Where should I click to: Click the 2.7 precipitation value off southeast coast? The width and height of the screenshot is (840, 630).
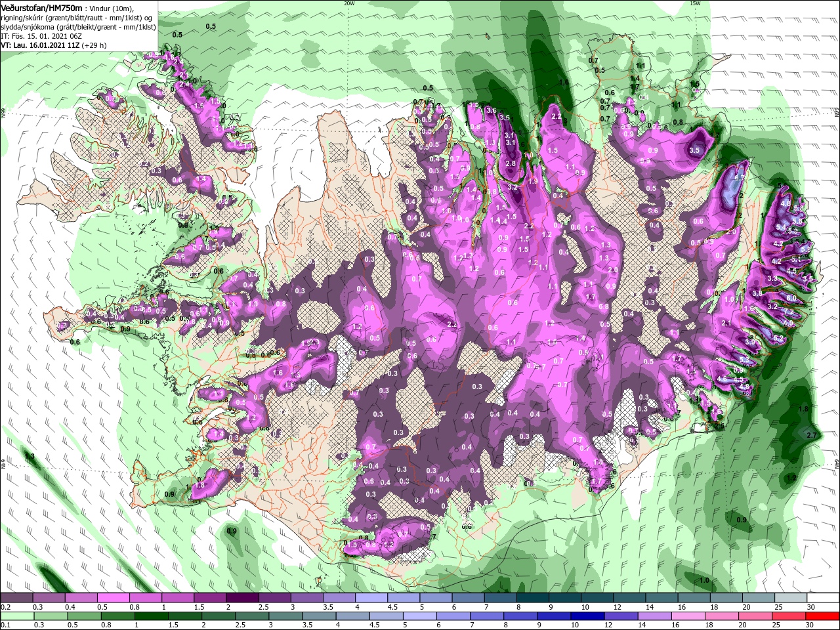pyautogui.click(x=811, y=435)
